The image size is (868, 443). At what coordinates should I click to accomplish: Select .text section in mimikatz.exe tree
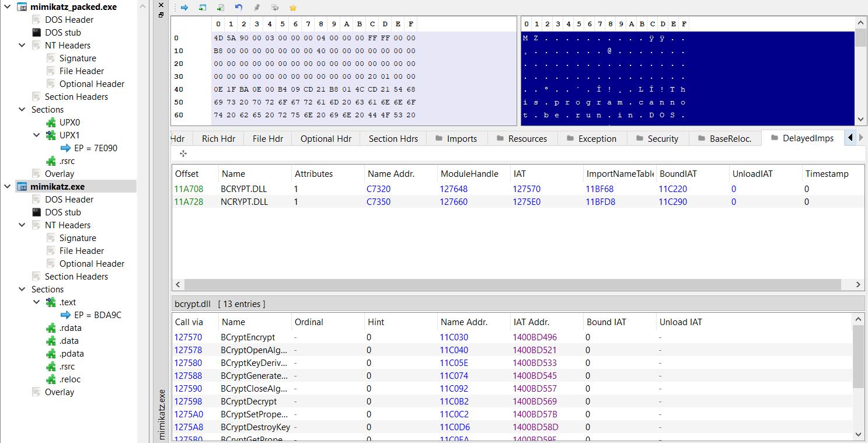coord(61,302)
